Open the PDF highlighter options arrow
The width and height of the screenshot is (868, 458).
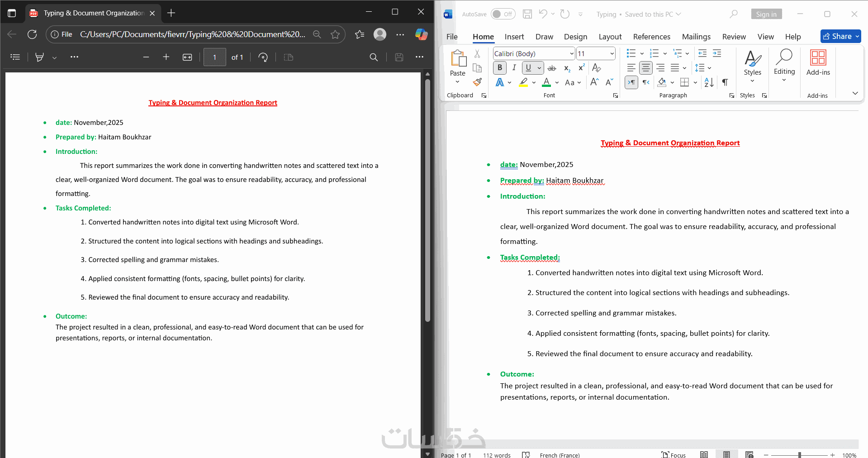(x=54, y=57)
